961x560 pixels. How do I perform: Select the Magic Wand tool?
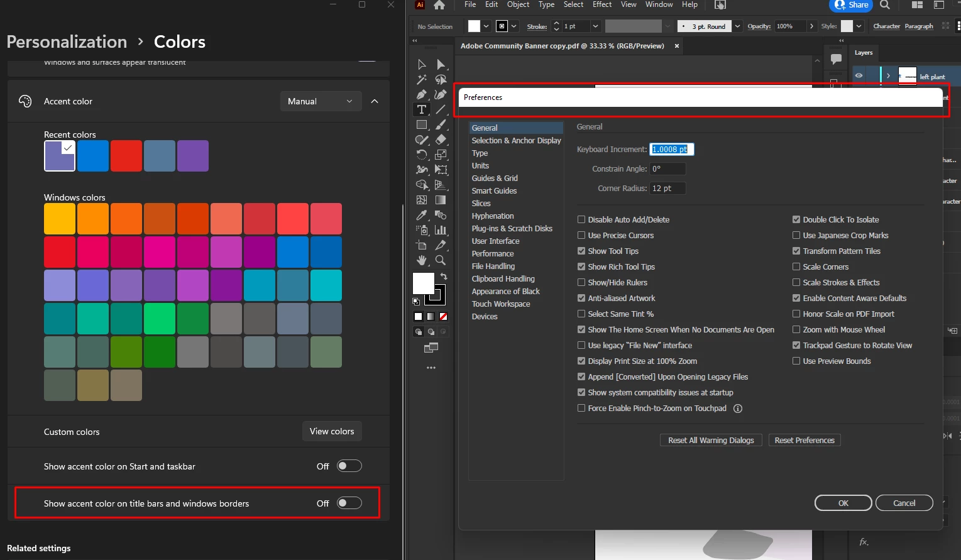point(422,80)
